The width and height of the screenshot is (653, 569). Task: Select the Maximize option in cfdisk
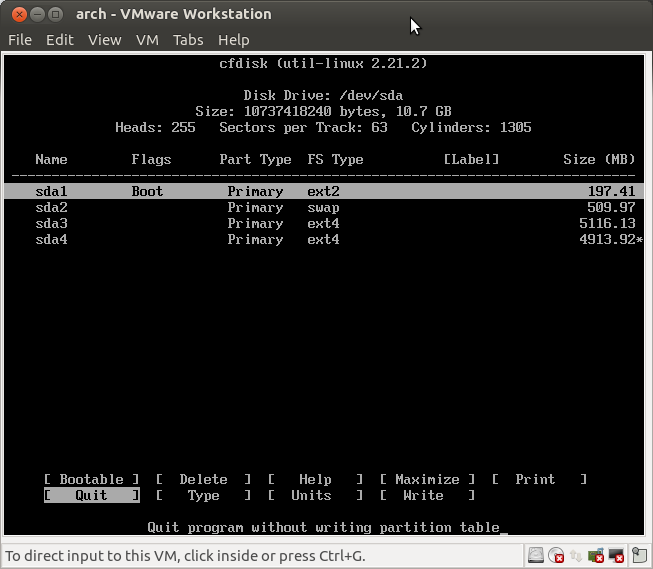coord(427,479)
